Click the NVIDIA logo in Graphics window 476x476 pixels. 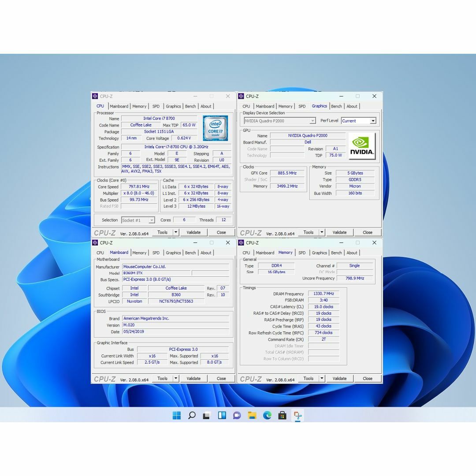[361, 146]
